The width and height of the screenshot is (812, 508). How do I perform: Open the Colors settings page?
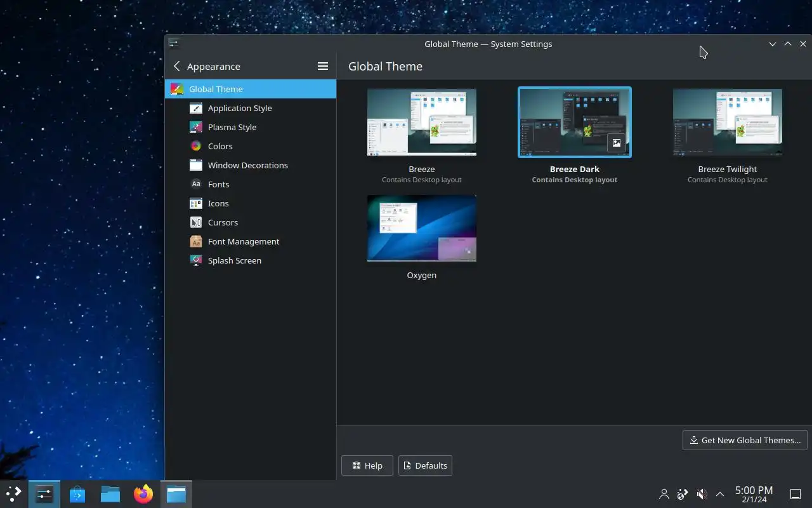pos(251,146)
